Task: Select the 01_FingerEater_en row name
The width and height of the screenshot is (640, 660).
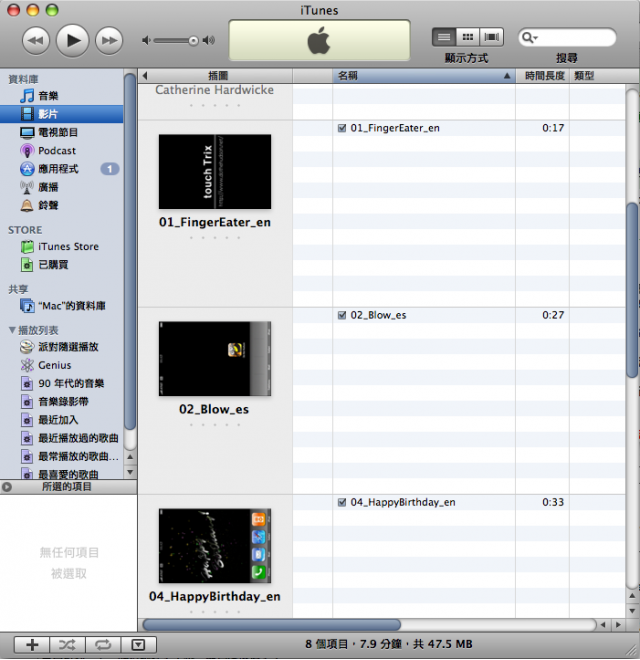Action: click(395, 128)
